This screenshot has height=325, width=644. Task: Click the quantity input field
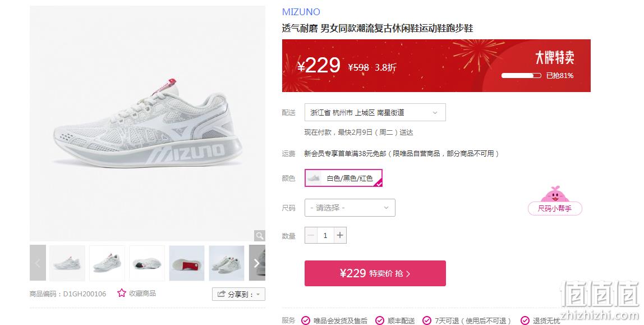point(325,235)
